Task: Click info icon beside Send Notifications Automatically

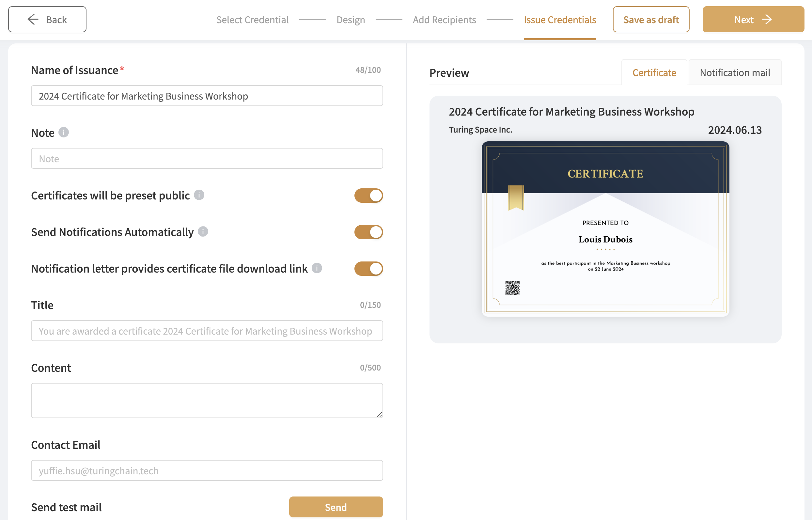Action: [202, 231]
